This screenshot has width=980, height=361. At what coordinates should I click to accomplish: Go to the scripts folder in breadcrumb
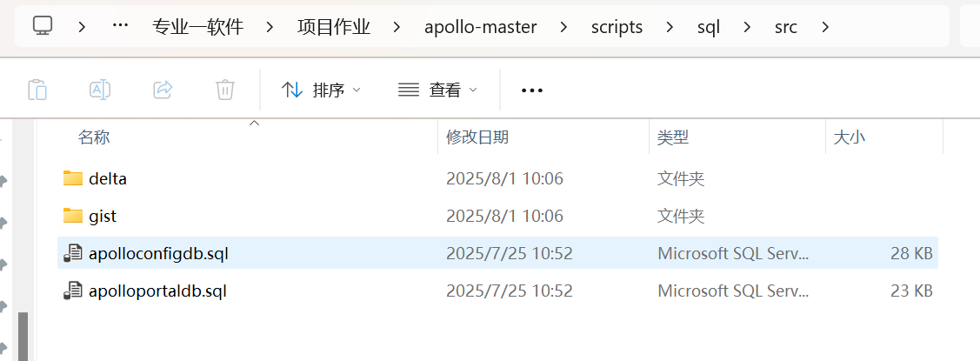point(617,27)
